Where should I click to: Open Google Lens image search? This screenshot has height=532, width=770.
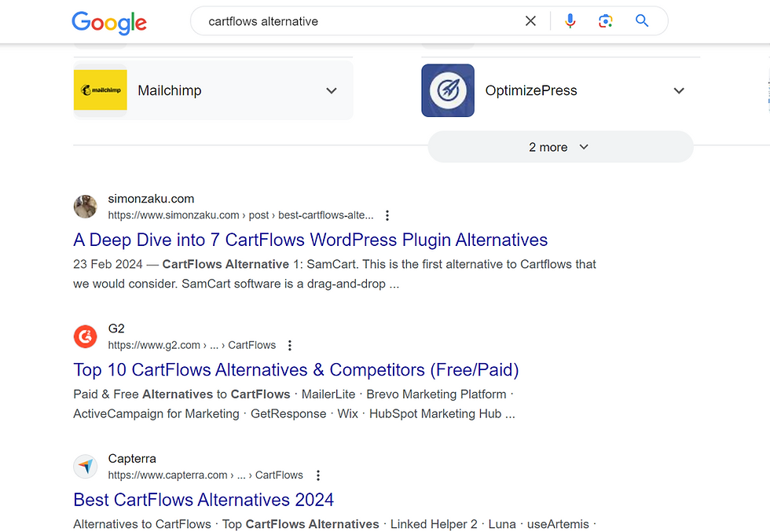[x=606, y=21]
